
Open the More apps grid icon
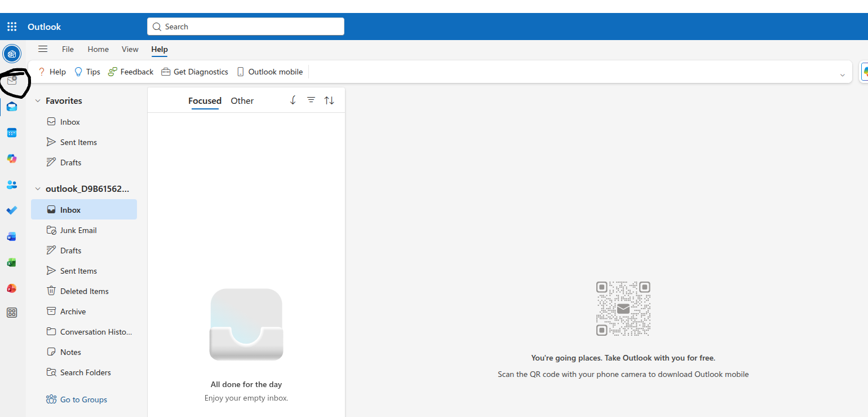pos(11,312)
